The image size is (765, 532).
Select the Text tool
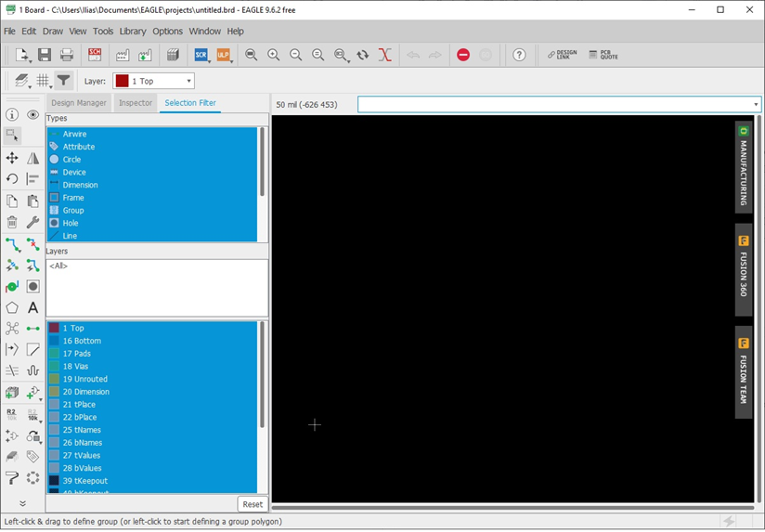pyautogui.click(x=33, y=307)
